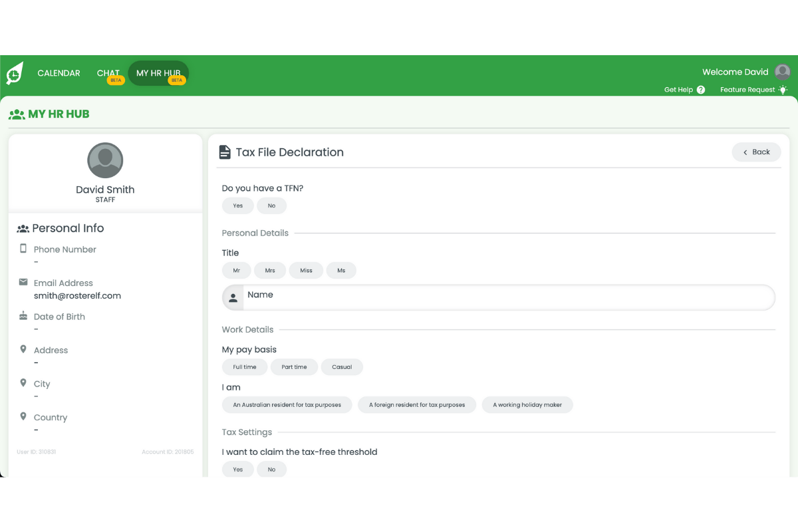The width and height of the screenshot is (798, 532).
Task: Switch to the CALENDAR tab
Action: 59,73
